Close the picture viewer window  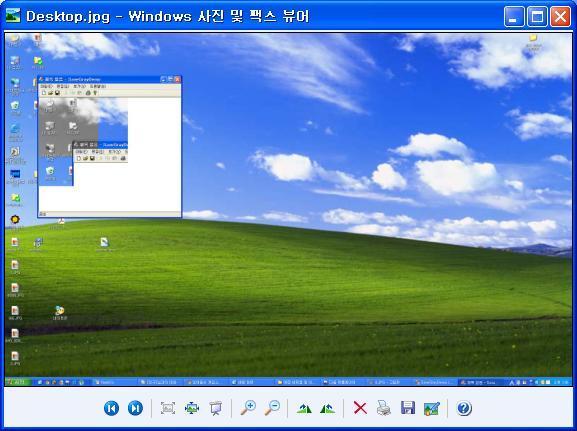coord(560,17)
